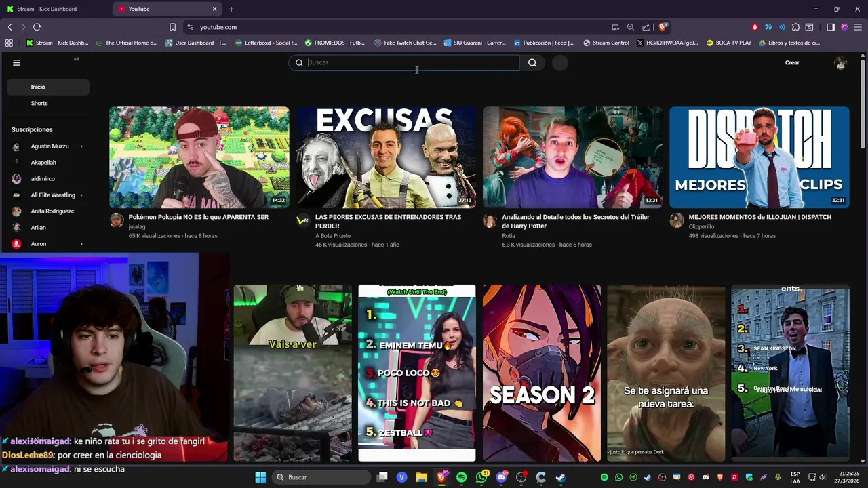Click the YouTube search magnifier button
The width and height of the screenshot is (868, 488).
(x=532, y=62)
